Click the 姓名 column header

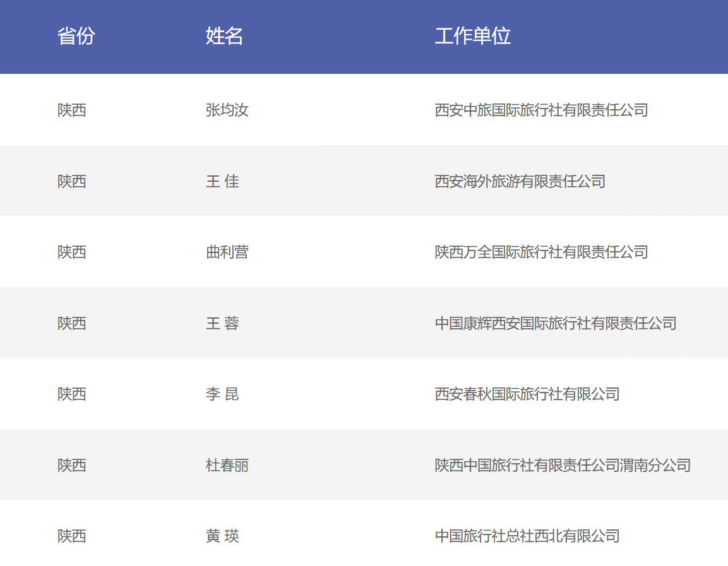tap(224, 36)
